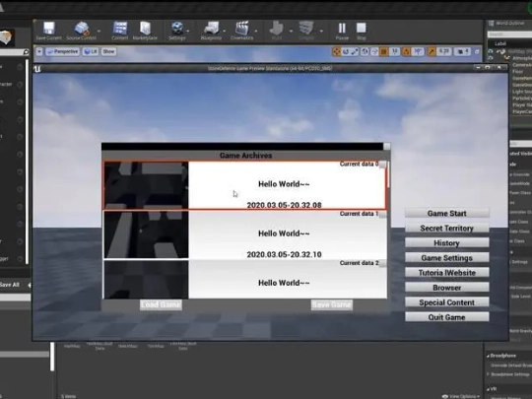Check the Current data 2 checkbox
The height and width of the screenshot is (399, 532).
(382, 264)
